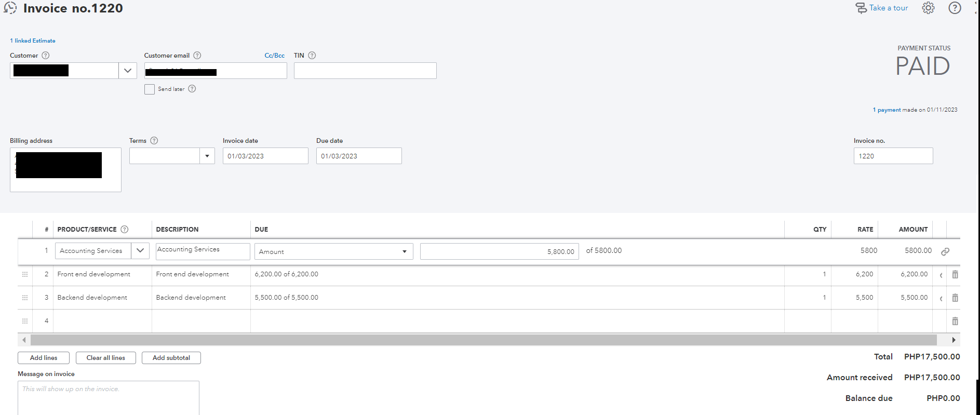Click the linked icon on Backend development row
Viewport: 980px width, 415px height.
[x=941, y=299]
